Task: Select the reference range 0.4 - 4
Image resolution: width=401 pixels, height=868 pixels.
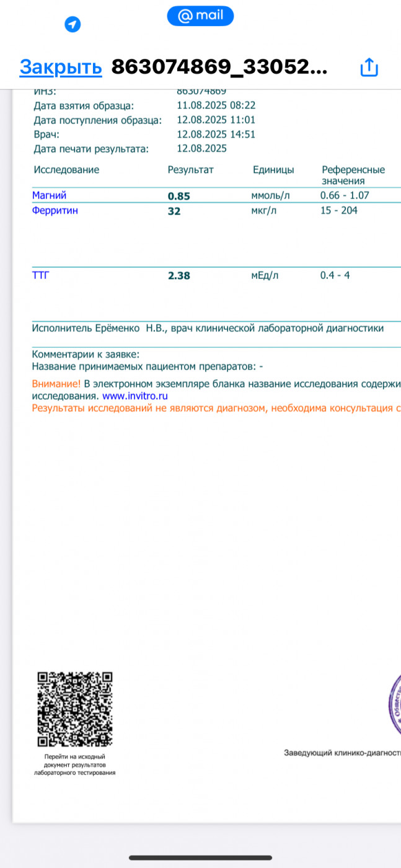Action: tap(335, 275)
